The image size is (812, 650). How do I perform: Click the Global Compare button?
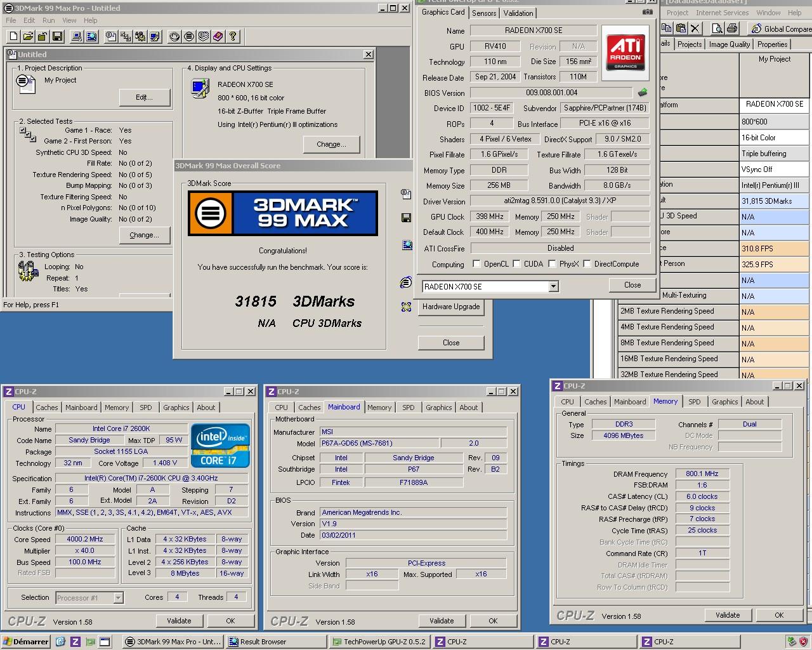click(780, 29)
